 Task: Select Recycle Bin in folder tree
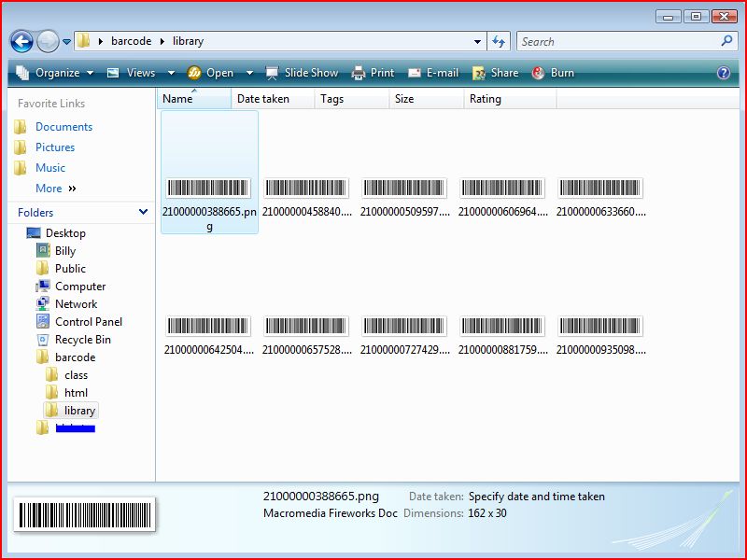(82, 340)
